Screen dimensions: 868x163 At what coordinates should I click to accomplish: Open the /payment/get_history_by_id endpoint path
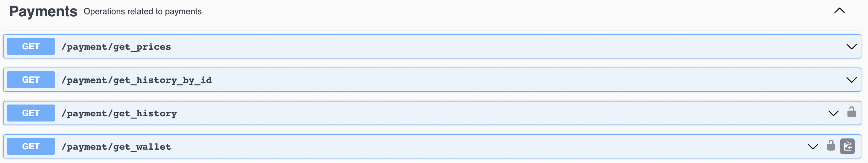click(137, 80)
